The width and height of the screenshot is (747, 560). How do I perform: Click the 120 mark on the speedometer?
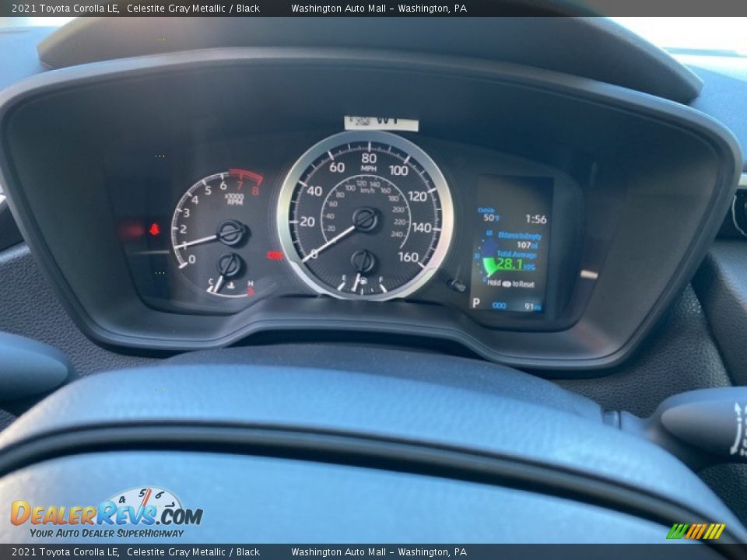[x=417, y=196]
